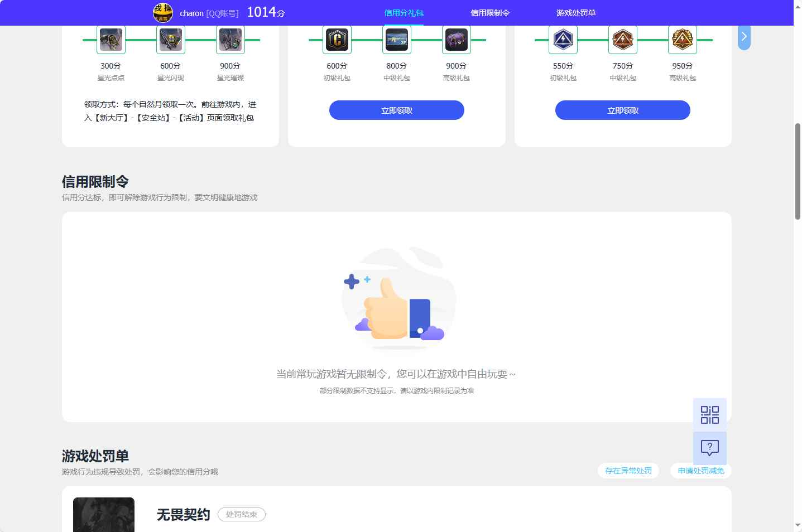Click the 900分 高级礼包 purple chest icon
The image size is (802, 532).
pos(457,40)
